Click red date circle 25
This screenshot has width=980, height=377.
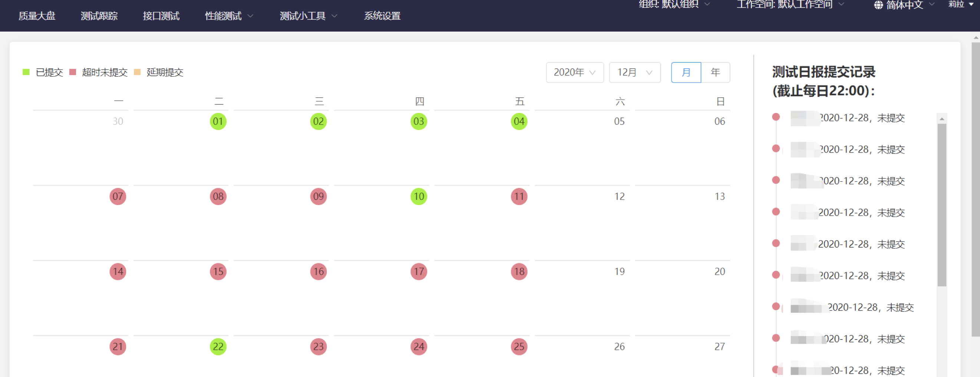click(x=519, y=347)
